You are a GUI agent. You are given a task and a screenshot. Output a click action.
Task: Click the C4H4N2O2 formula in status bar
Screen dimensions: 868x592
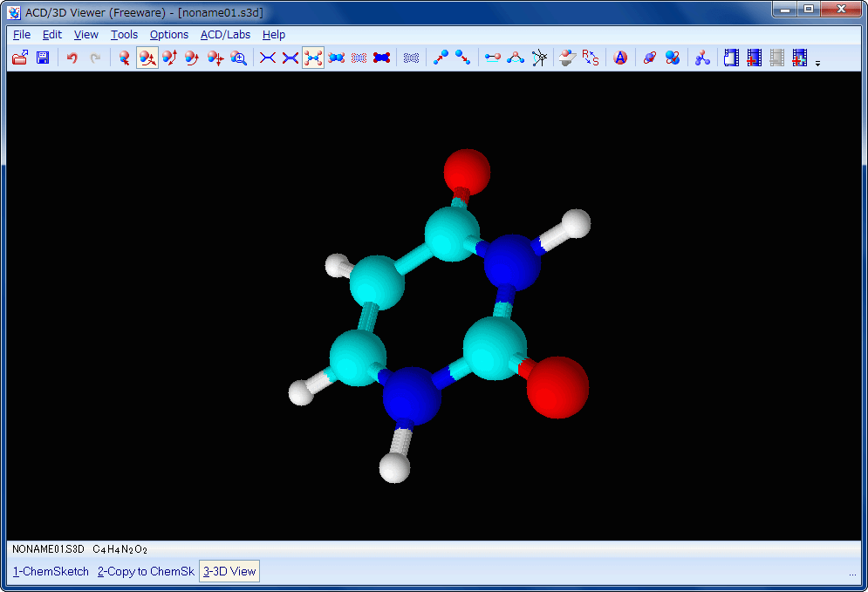click(x=120, y=549)
